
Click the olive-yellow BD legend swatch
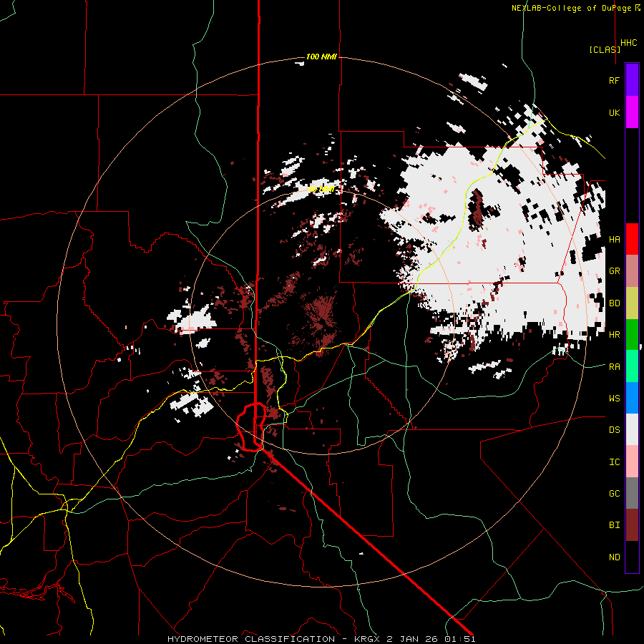pos(632,303)
